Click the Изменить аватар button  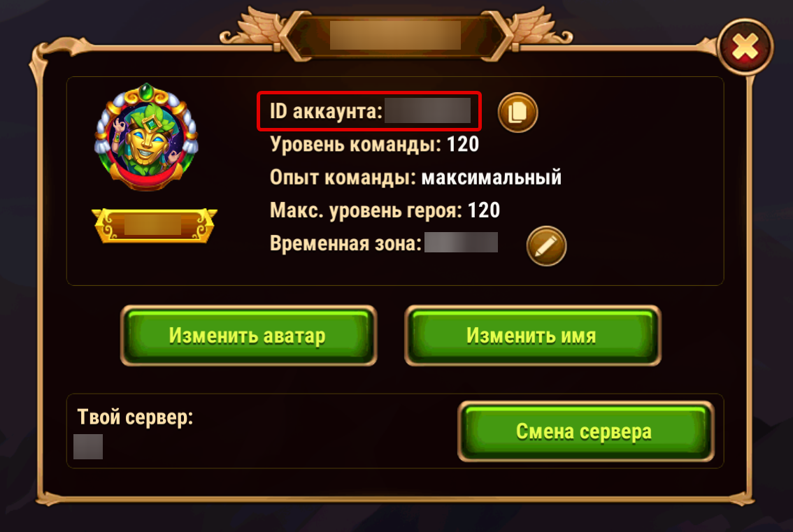tap(248, 336)
